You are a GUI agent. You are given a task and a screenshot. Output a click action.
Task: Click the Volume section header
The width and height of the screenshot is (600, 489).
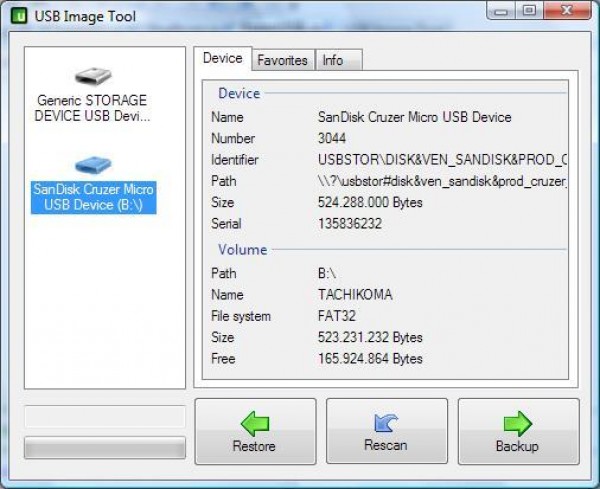(243, 249)
